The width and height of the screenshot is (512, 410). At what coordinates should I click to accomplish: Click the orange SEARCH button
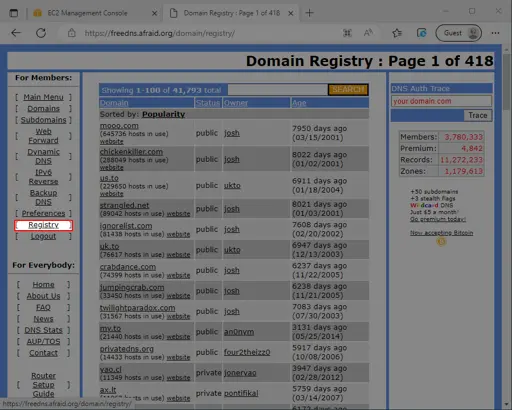[348, 90]
